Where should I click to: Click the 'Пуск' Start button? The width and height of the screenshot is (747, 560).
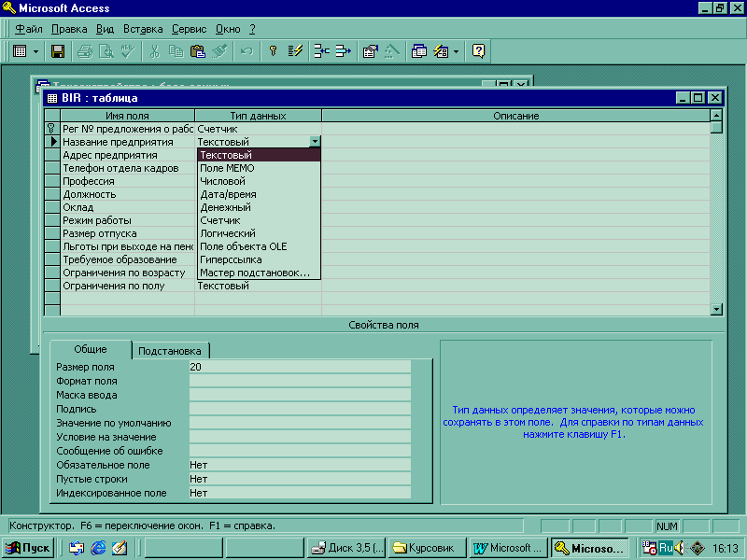[x=29, y=548]
